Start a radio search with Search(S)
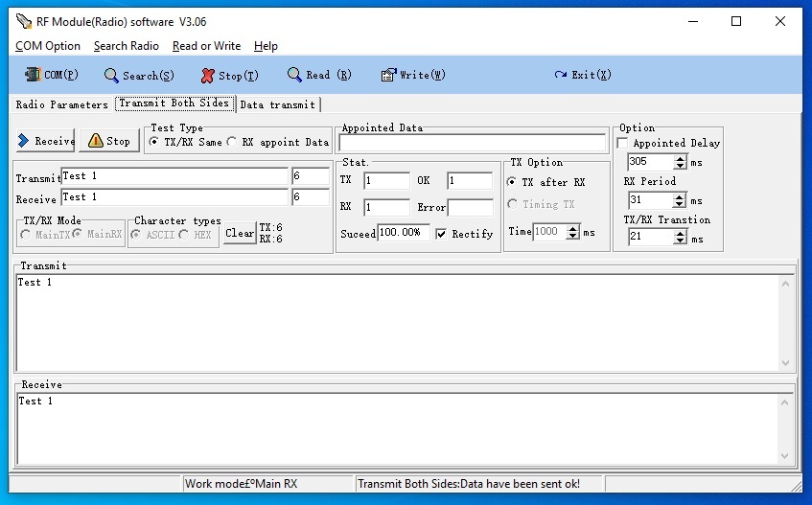The height and width of the screenshot is (505, 812). click(139, 76)
